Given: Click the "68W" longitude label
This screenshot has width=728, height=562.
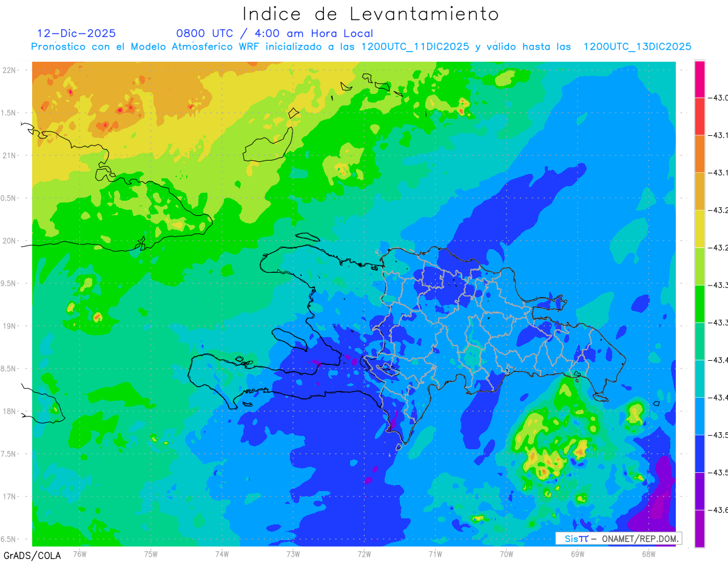Looking at the screenshot, I should click(649, 553).
